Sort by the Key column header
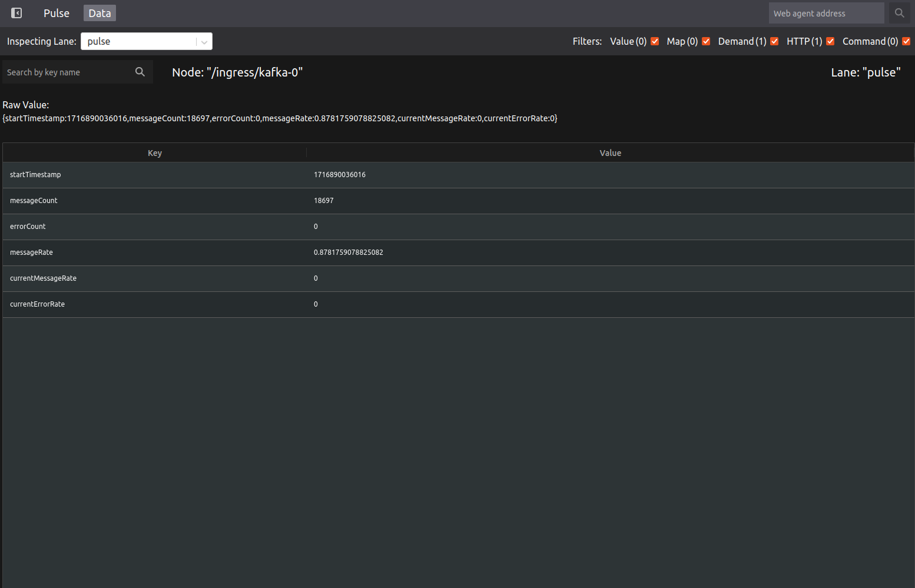Viewport: 915px width, 588px height. [155, 153]
